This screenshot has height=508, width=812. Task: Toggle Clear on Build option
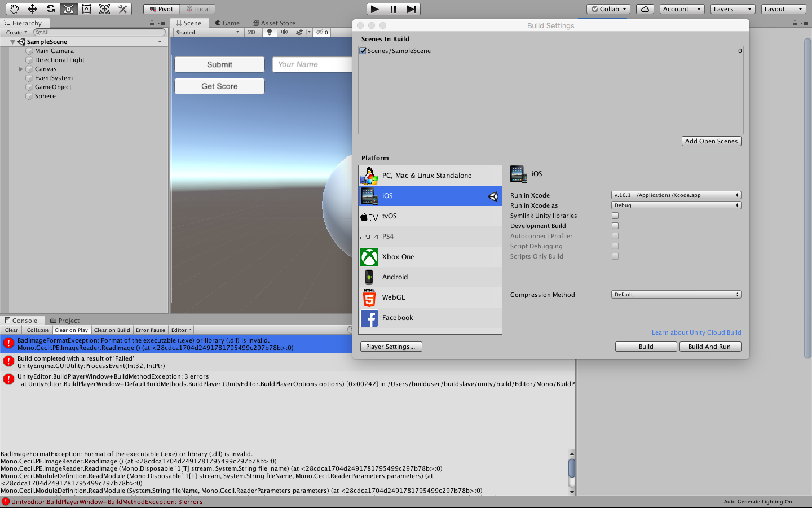112,330
